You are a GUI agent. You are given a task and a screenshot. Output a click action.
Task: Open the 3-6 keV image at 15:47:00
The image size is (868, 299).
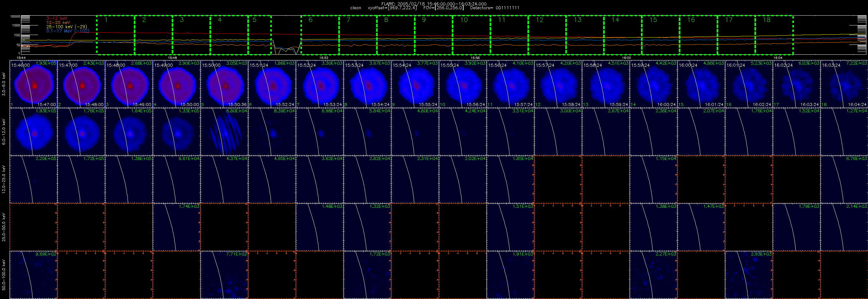click(81, 84)
